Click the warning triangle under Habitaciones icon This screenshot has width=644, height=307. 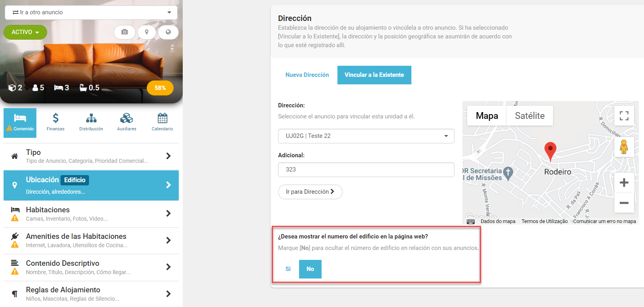[x=15, y=218]
